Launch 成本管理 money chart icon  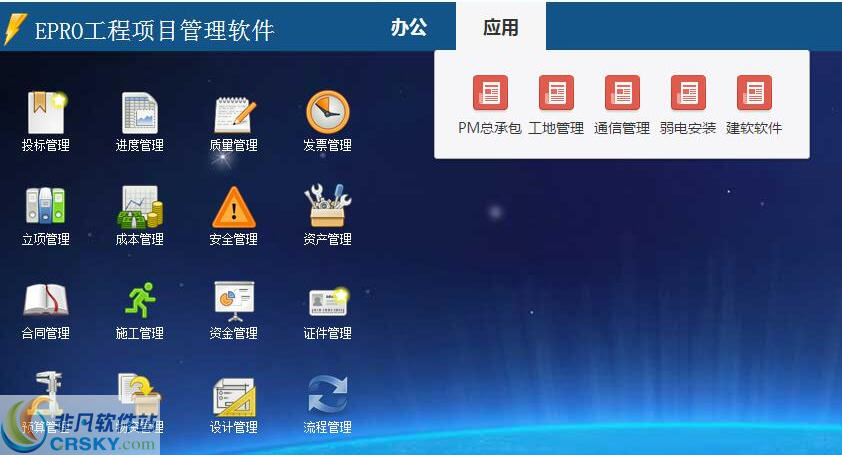pos(140,207)
